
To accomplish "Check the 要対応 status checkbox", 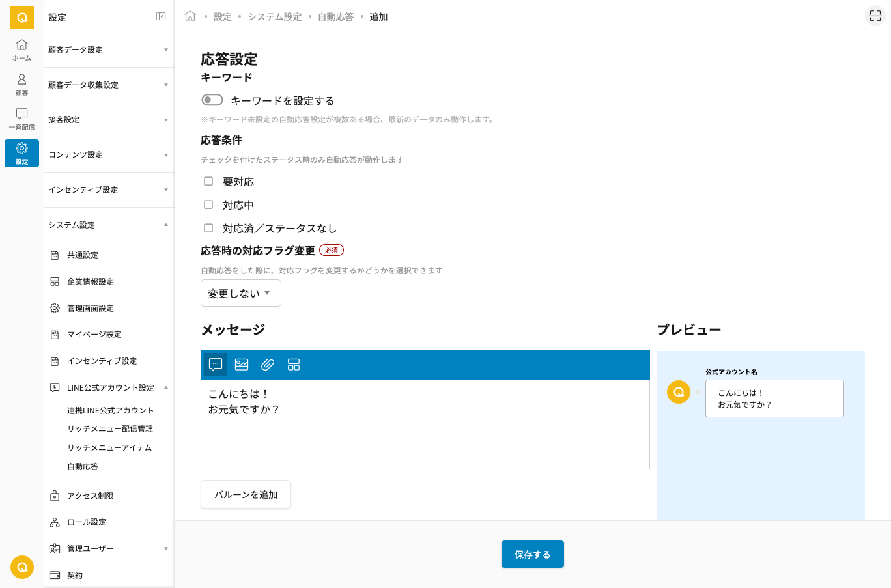I will (x=208, y=182).
